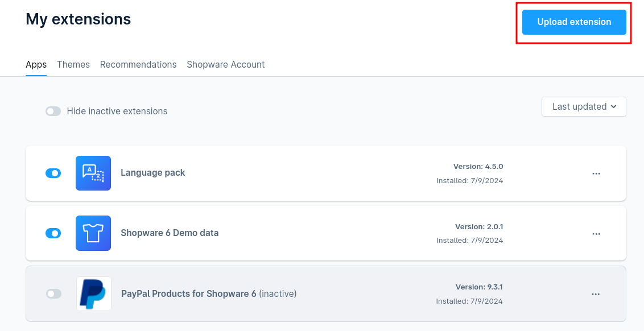Click the Language pack extension icon
644x331 pixels.
pyautogui.click(x=93, y=173)
